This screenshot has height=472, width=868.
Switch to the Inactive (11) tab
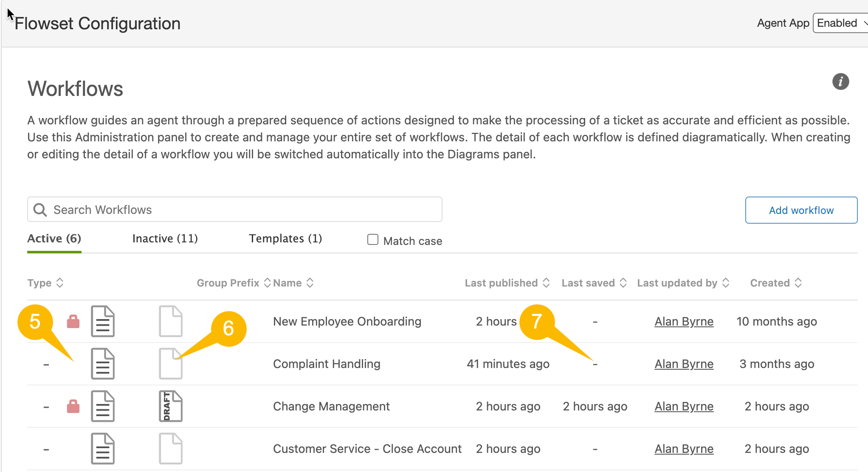tap(165, 239)
